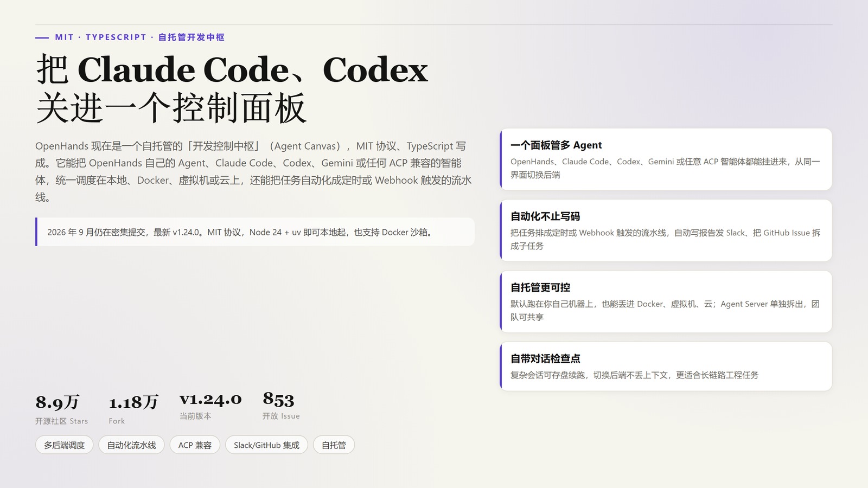Click the callout starting 2026 年 9 月仍在密集提交

point(255,232)
